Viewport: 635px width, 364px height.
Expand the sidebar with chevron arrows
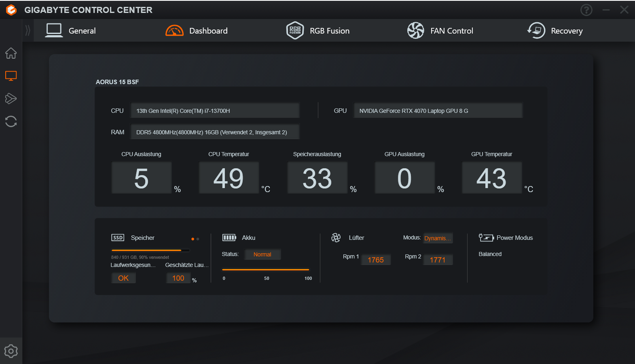tap(28, 30)
